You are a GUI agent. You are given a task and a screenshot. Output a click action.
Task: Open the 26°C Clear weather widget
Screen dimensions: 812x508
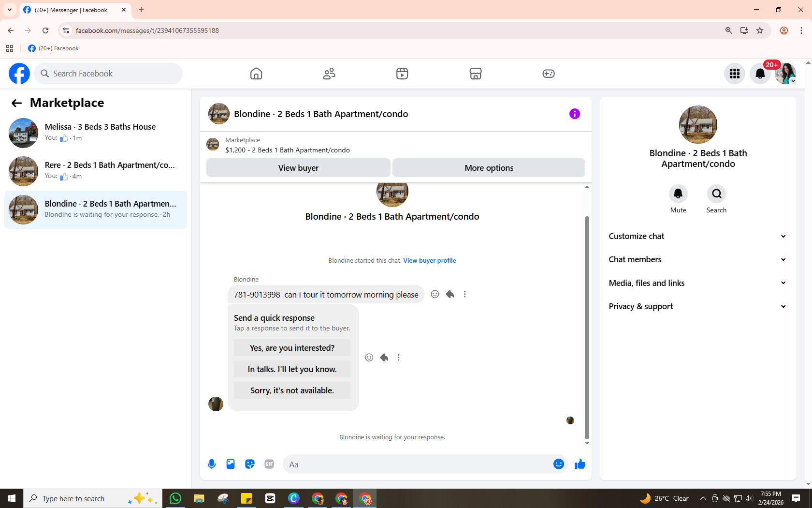pos(664,498)
